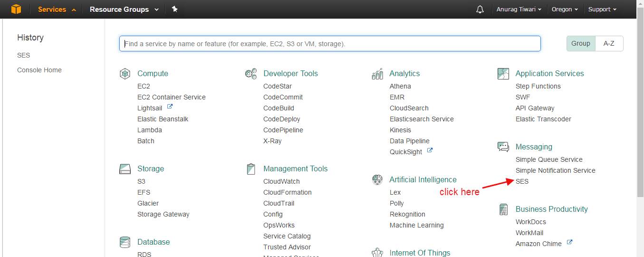The image size is (644, 257).
Task: Collapse the Services menu
Action: pyautogui.click(x=57, y=10)
